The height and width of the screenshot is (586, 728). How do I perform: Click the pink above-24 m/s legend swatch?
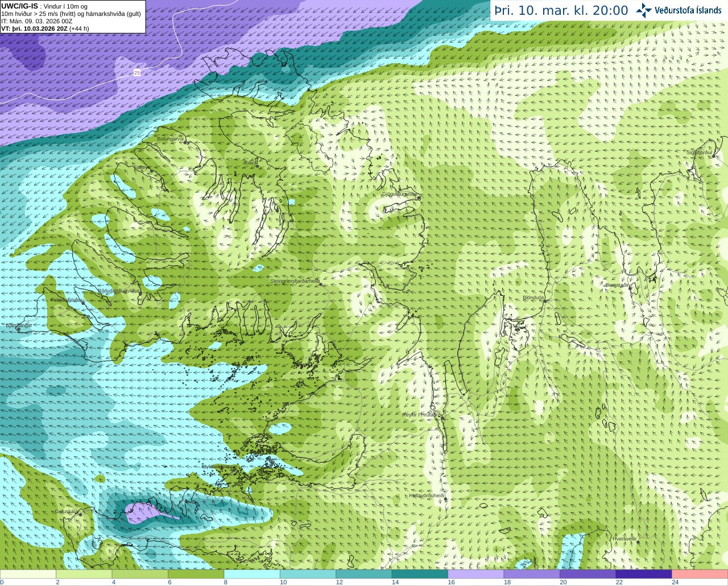(700, 574)
